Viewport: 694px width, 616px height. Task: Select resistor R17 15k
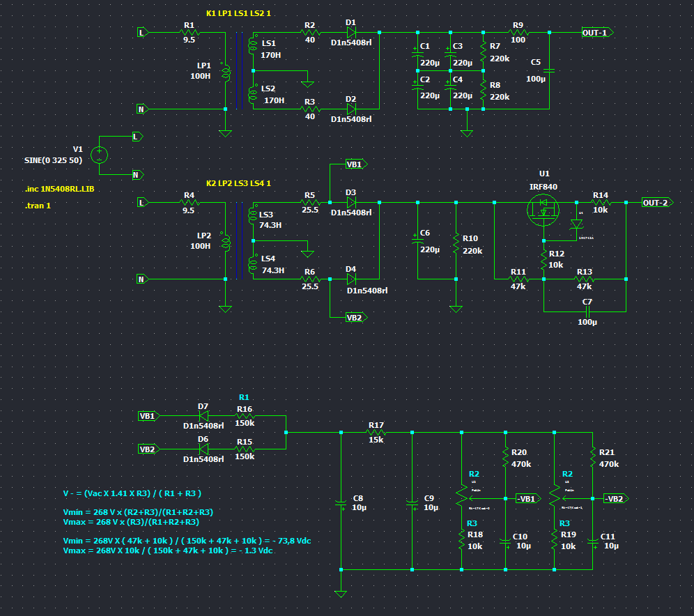376,432
